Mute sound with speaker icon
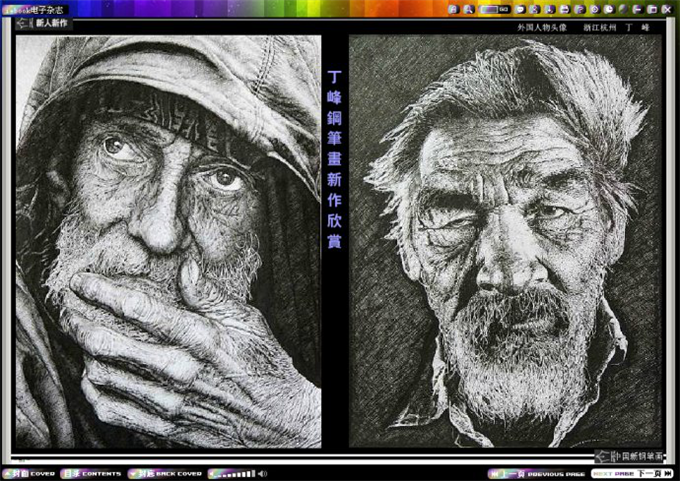 pyautogui.click(x=262, y=474)
